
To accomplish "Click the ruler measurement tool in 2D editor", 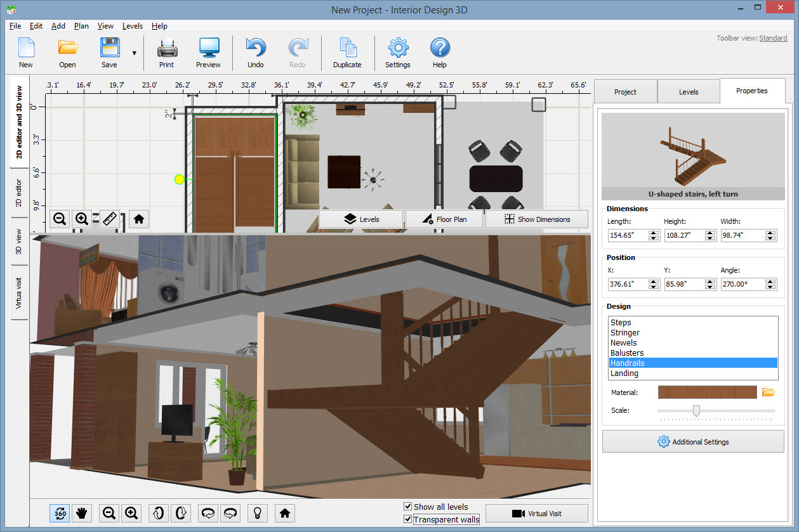I will tap(109, 219).
